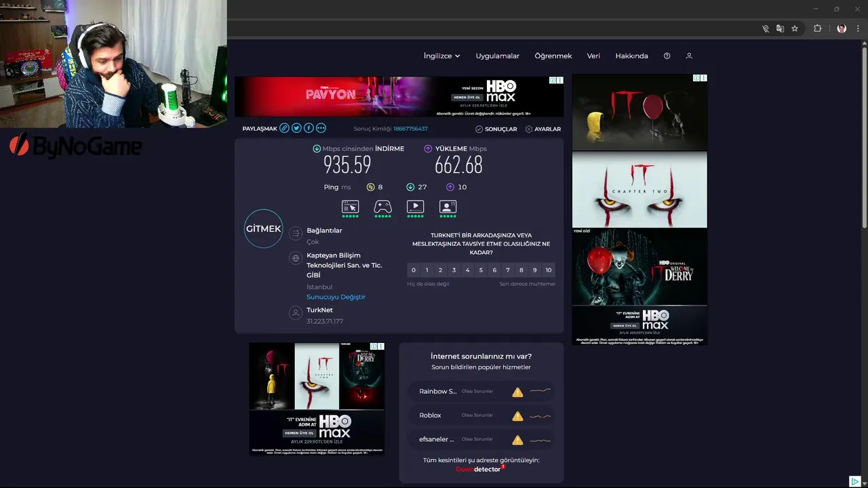The image size is (868, 488).
Task: Select rating 9 for TurkNet recommendation
Action: point(535,270)
